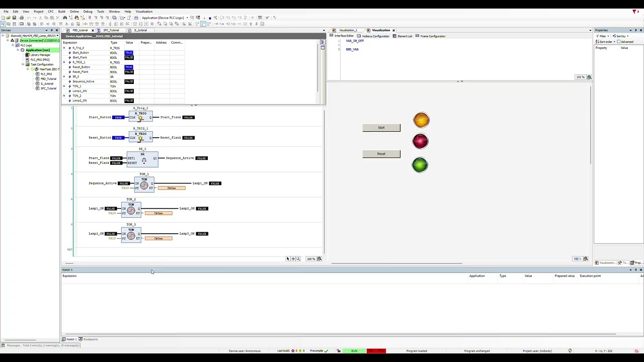Pin the Devices panel

click(51, 30)
